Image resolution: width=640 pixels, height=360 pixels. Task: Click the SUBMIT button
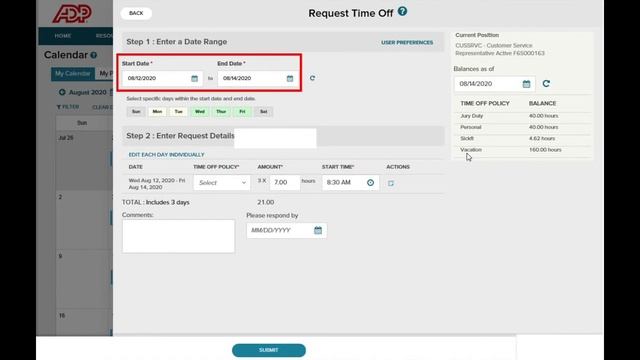[269, 350]
